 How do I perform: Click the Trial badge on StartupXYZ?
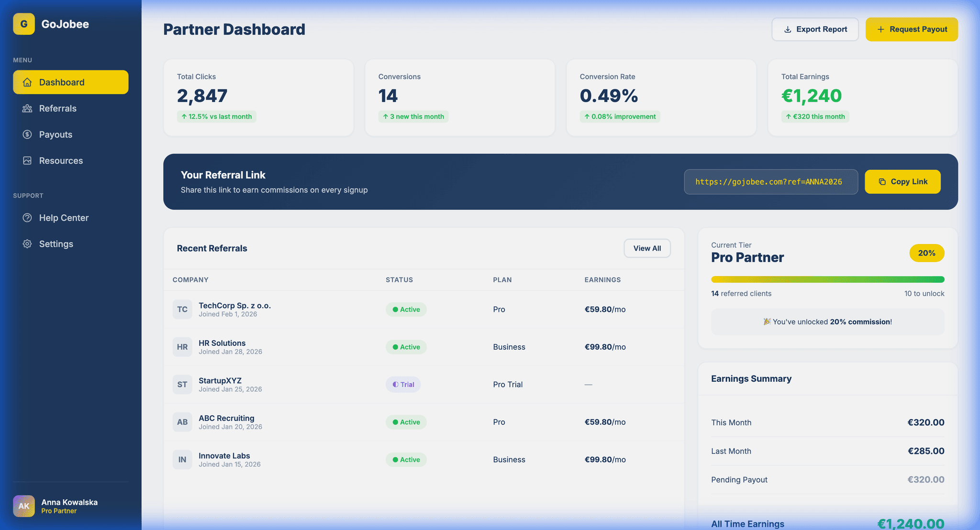point(403,384)
